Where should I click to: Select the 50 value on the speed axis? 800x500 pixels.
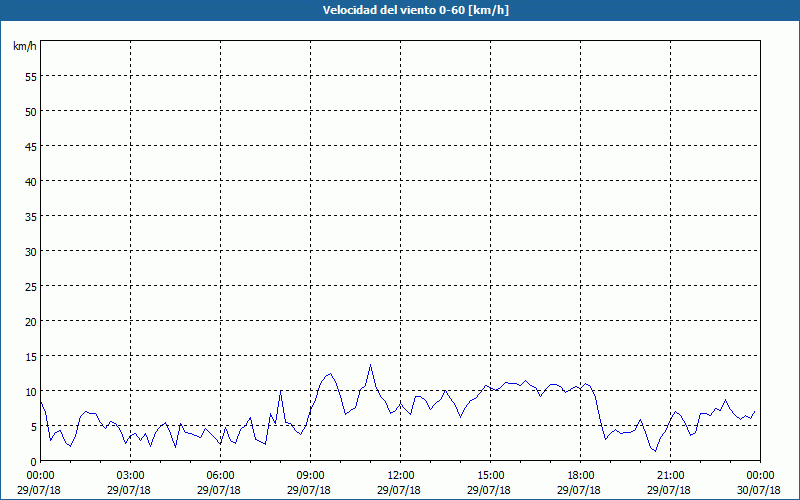coord(31,112)
